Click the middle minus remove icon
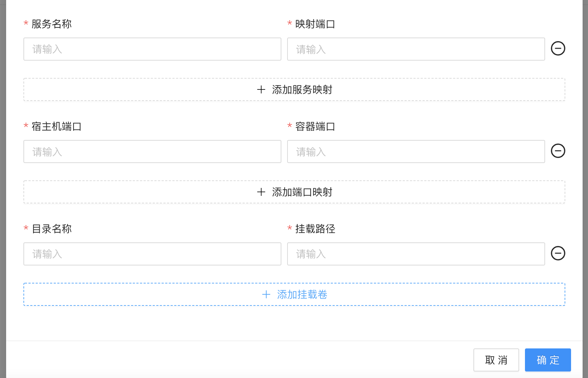Viewport: 588px width, 378px height. [x=558, y=151]
